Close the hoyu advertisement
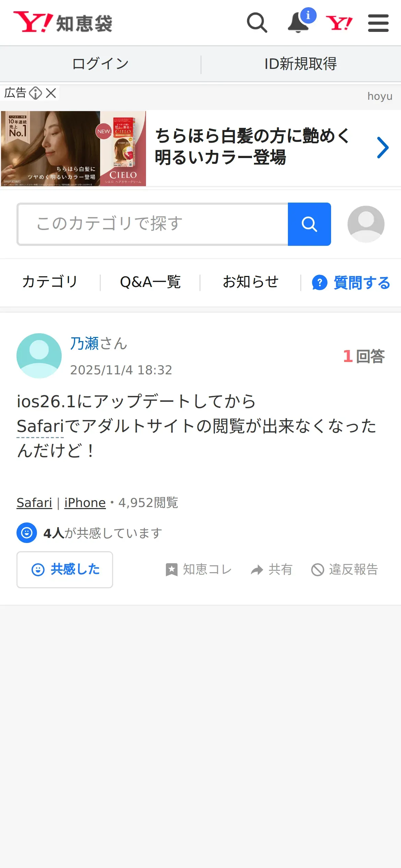This screenshot has height=868, width=401. [51, 93]
